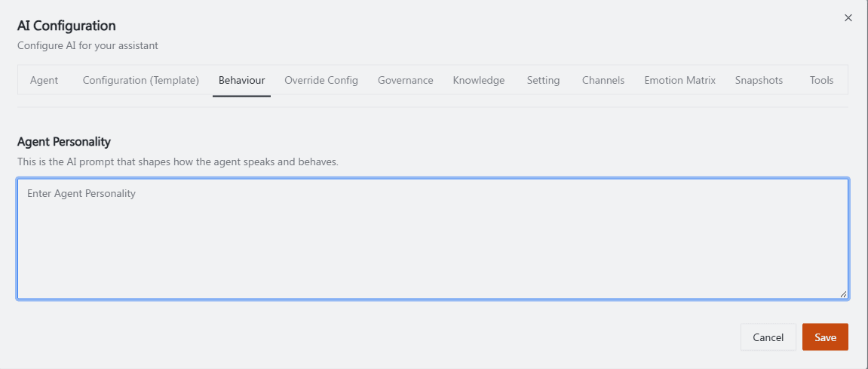Screen dimensions: 868x369
Task: Go to the Override Config tab
Action: pos(321,80)
